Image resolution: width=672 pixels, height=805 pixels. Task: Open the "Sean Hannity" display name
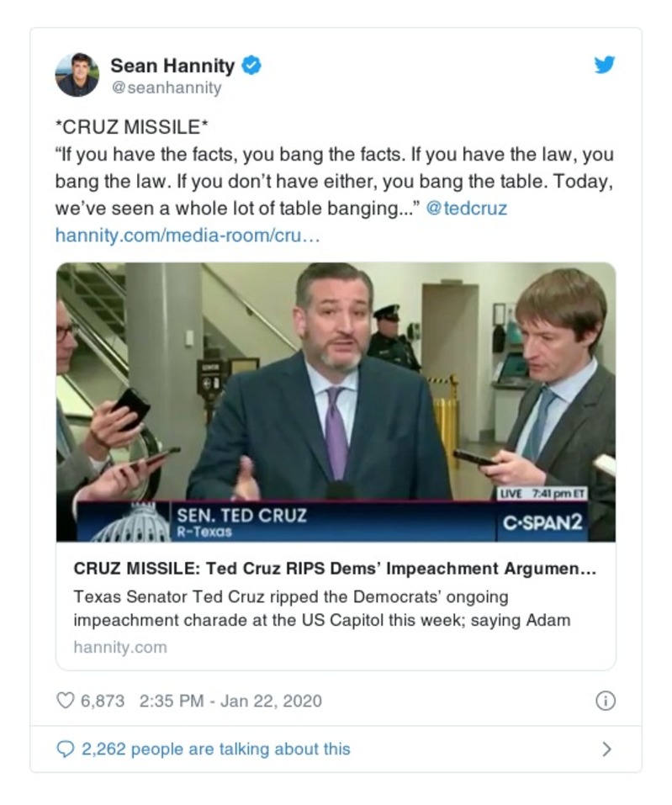coord(174,65)
